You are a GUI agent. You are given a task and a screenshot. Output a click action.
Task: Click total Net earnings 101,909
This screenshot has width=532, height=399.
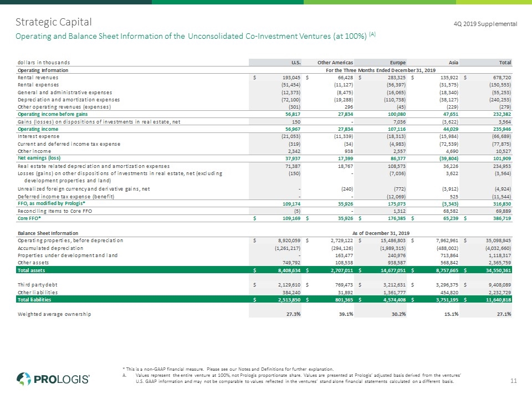click(502, 158)
